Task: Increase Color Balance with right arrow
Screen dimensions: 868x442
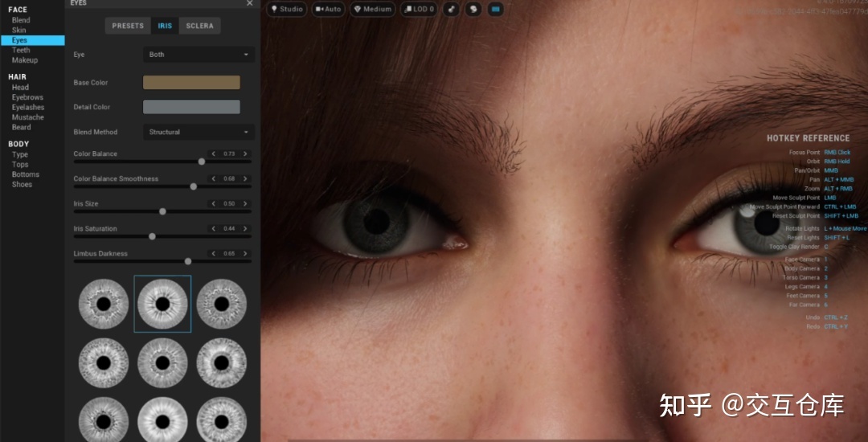Action: coord(245,153)
